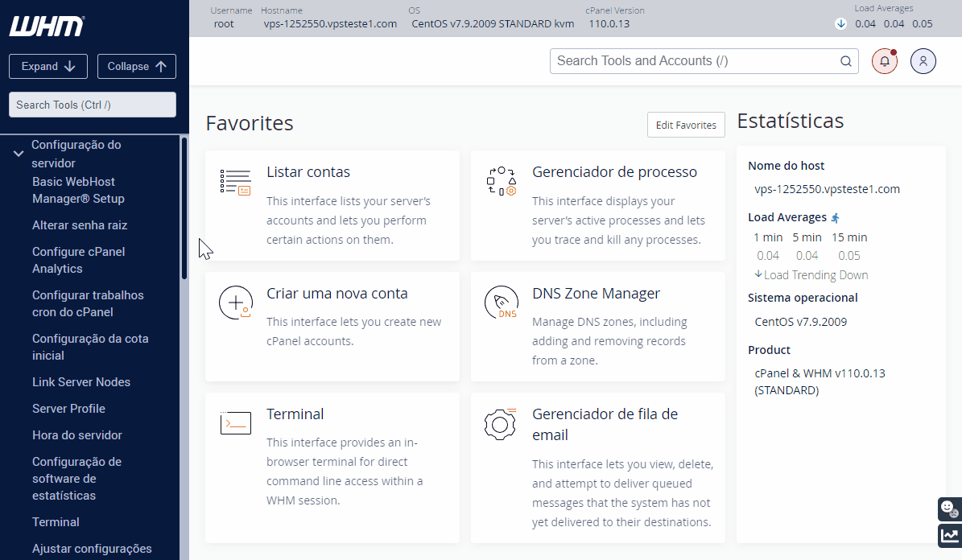
Task: Click the running-man icon beside Load Averages
Action: click(835, 217)
